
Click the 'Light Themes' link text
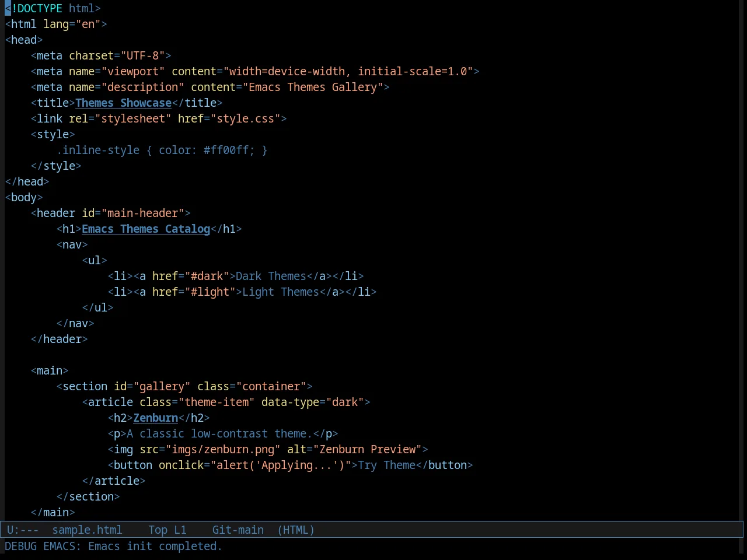point(281,292)
